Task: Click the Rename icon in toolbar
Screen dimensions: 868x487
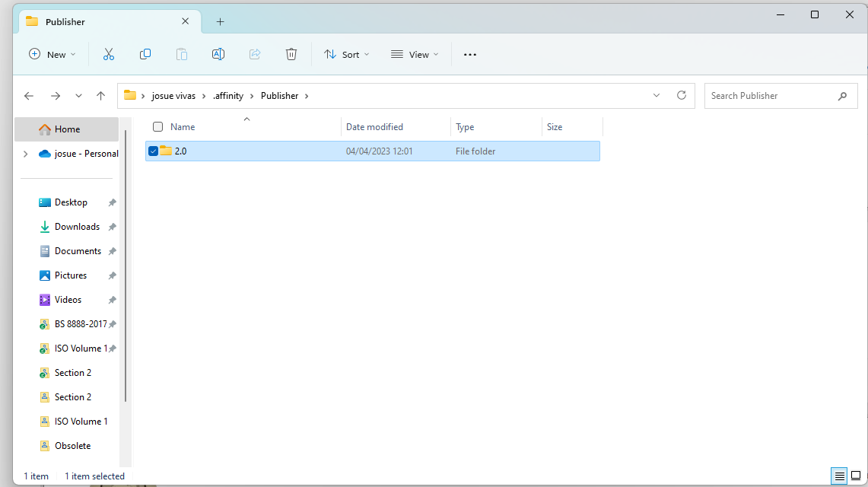Action: 218,54
